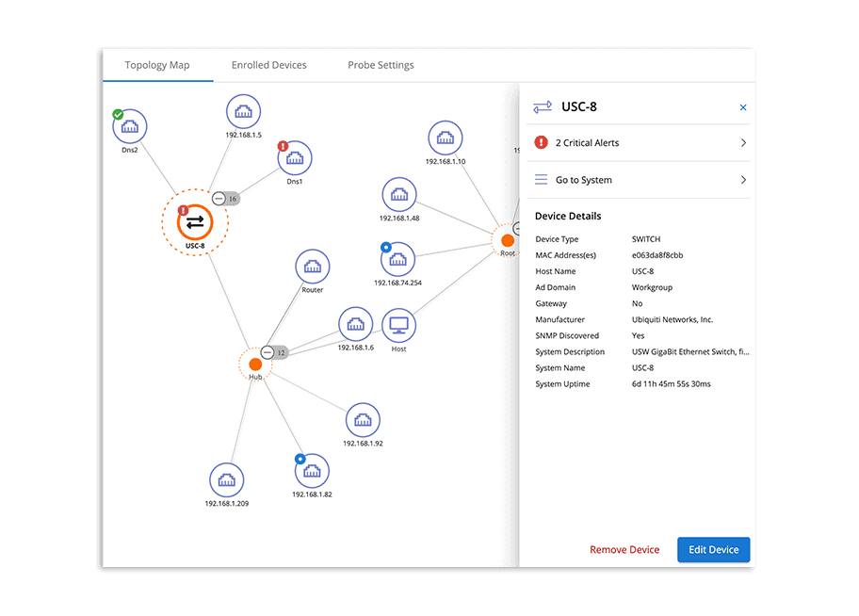
Task: Open the 2 Critical Alerts row
Action: coord(639,142)
